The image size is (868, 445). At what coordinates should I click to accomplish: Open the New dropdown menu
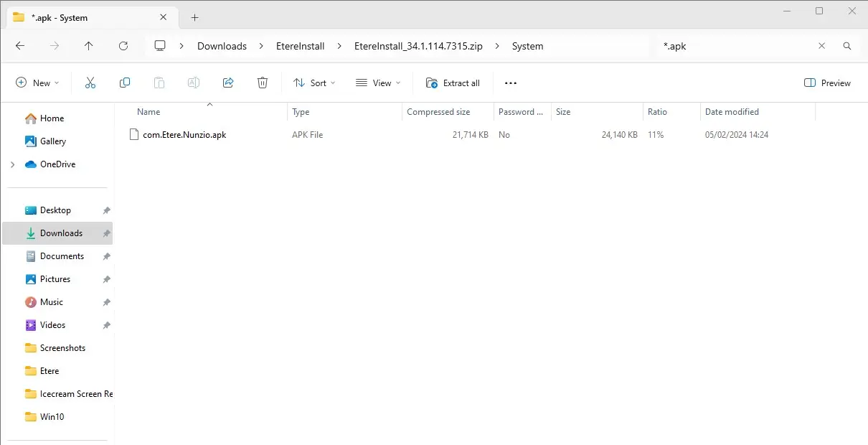click(38, 83)
